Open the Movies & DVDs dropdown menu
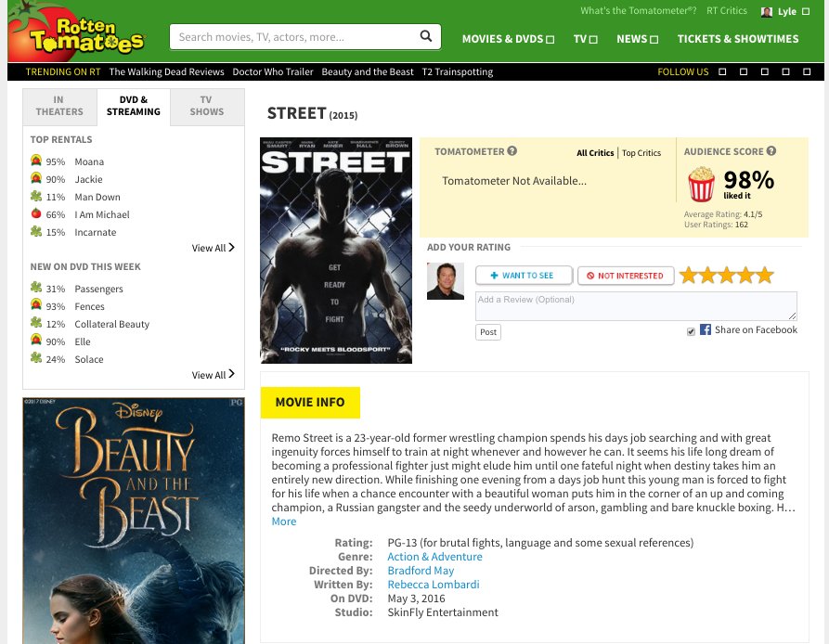Screen dimensions: 829x644 [x=508, y=39]
